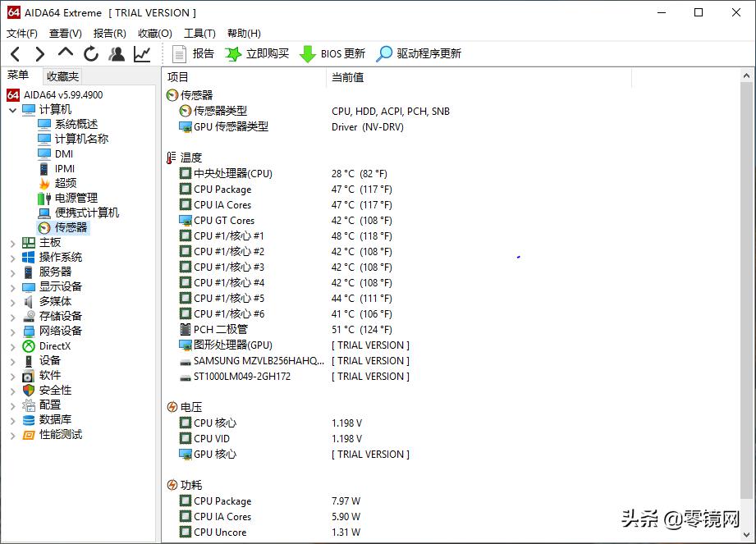Screen dimensions: 756x544
Task: Click the benchmark person icon in toolbar
Action: coord(117,54)
